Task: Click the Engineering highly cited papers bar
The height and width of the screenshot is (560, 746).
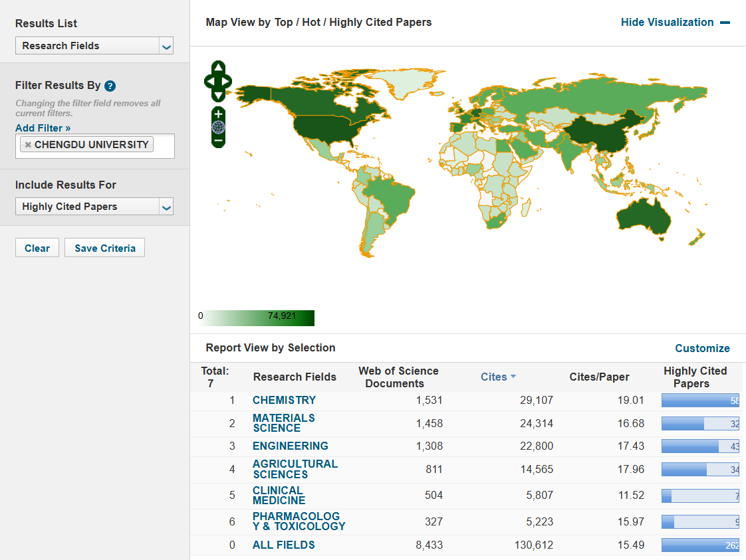Action: (x=699, y=446)
